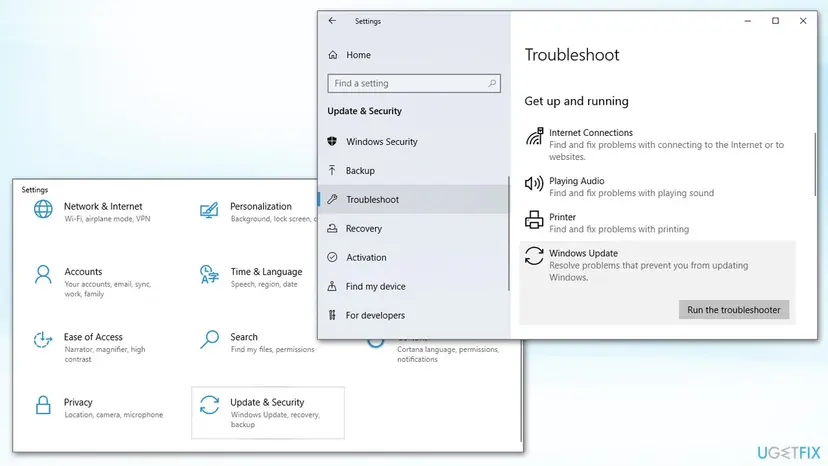Image resolution: width=828 pixels, height=466 pixels.
Task: Select Backup in the sidebar
Action: tap(413, 171)
